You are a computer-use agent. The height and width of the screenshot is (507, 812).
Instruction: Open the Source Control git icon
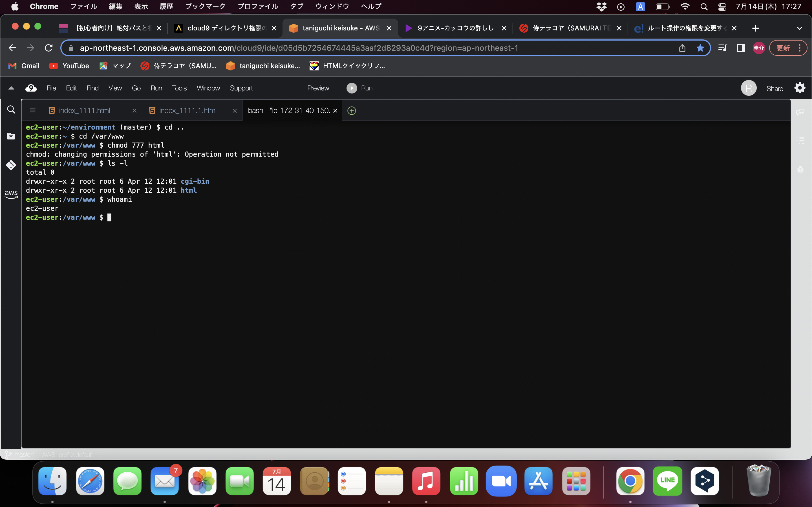coord(11,165)
